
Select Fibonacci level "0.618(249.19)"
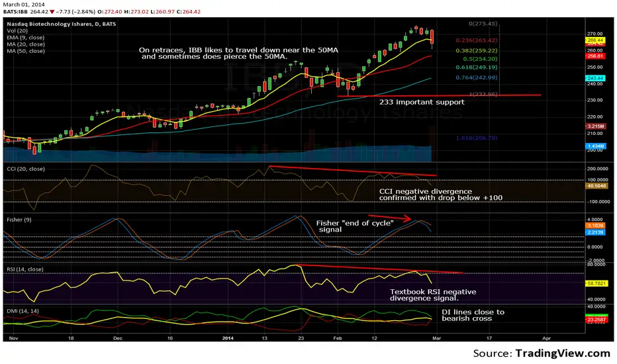476,68
